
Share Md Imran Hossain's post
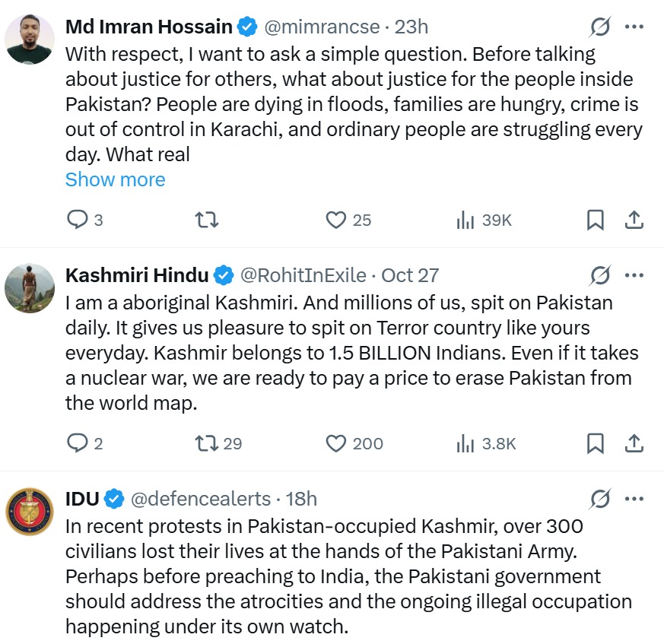[634, 220]
